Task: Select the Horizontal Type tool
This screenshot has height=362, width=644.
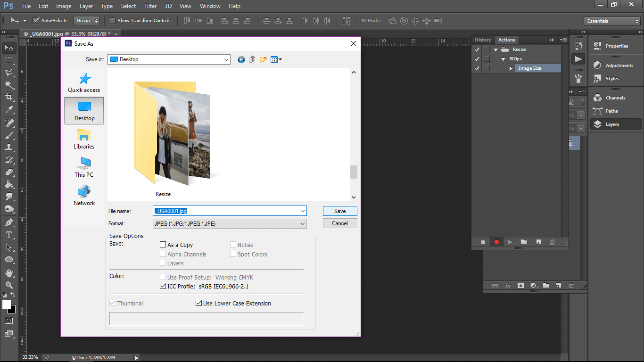Action: tap(9, 234)
